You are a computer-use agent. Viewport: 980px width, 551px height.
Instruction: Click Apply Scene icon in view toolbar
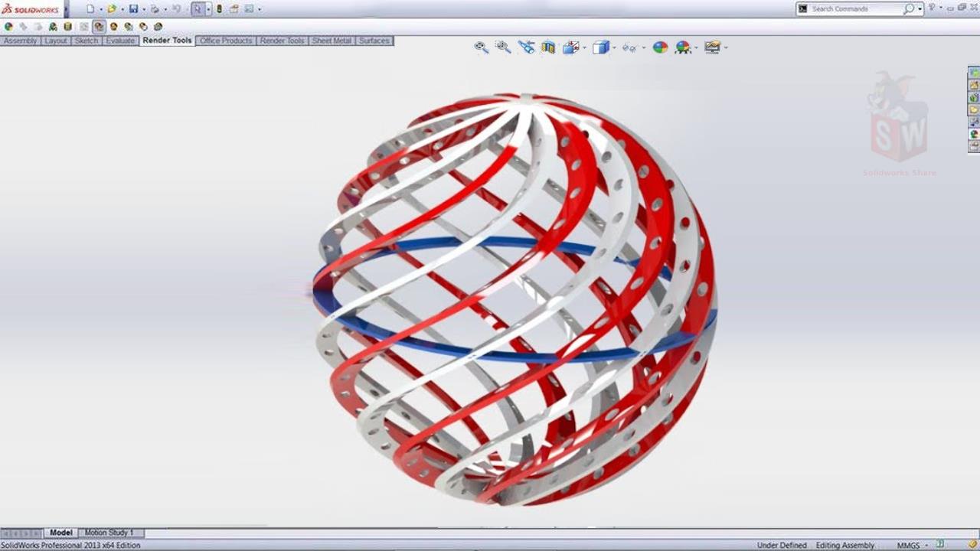pyautogui.click(x=683, y=47)
